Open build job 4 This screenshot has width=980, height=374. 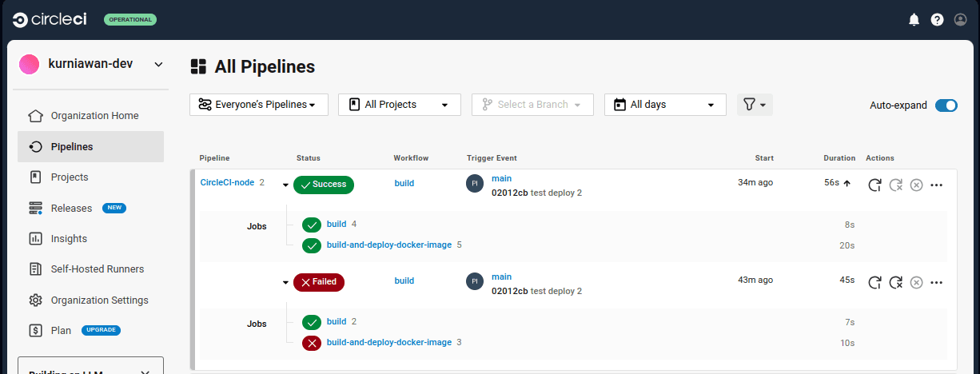[337, 224]
